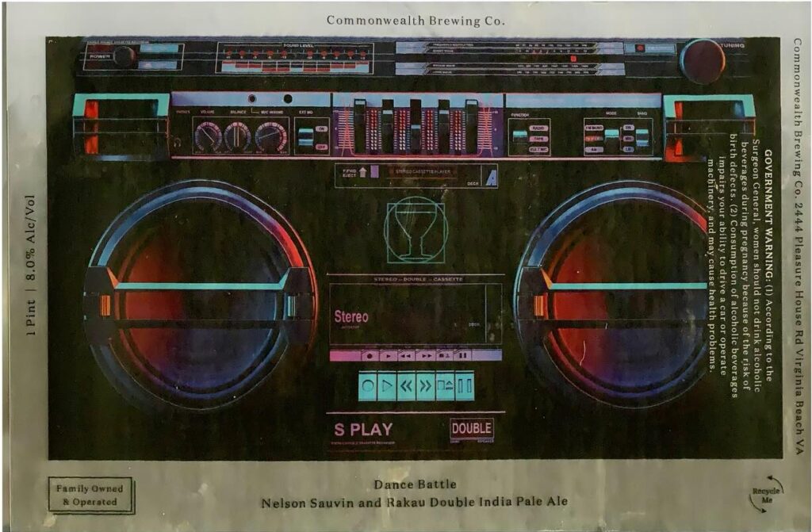Image resolution: width=812 pixels, height=532 pixels.
Task: Toggle the Ext Mic OFF label
Action: click(321, 147)
